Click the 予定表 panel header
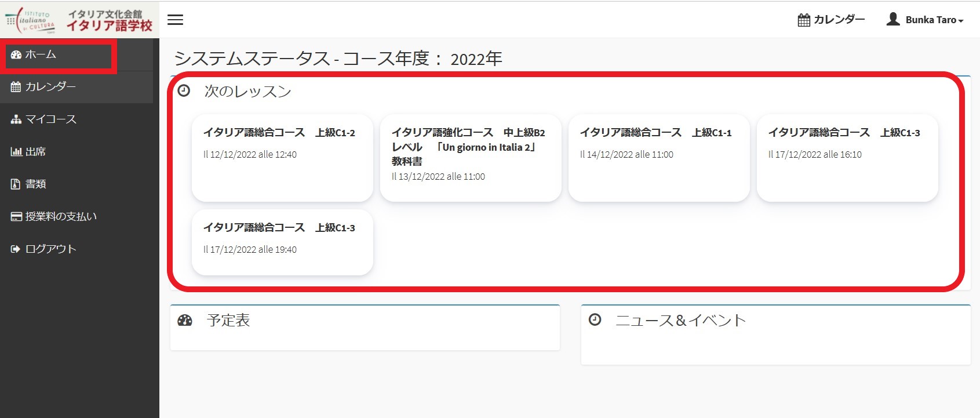The height and width of the screenshot is (418, 980). [228, 321]
